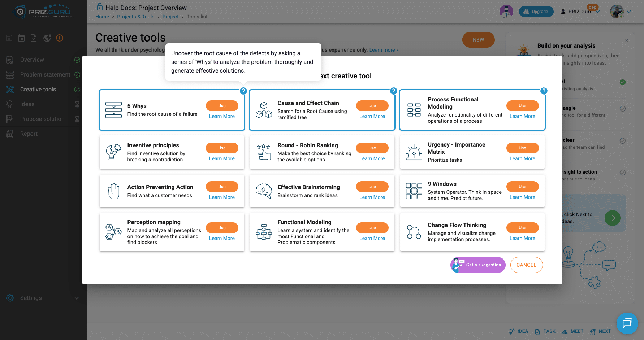Click the NEW button
The height and width of the screenshot is (340, 644).
(478, 40)
